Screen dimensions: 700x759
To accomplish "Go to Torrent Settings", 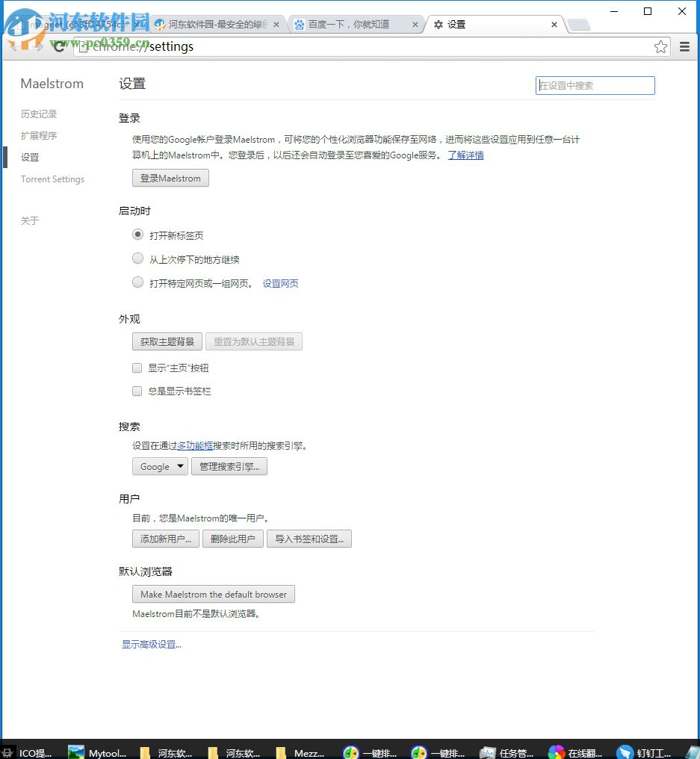I will point(52,179).
